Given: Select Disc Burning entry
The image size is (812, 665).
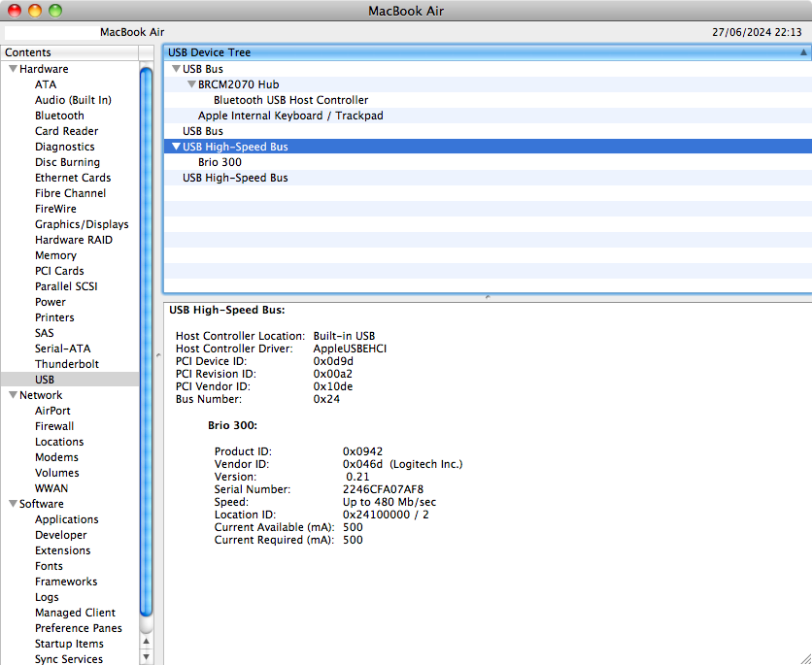Looking at the screenshot, I should [x=67, y=162].
